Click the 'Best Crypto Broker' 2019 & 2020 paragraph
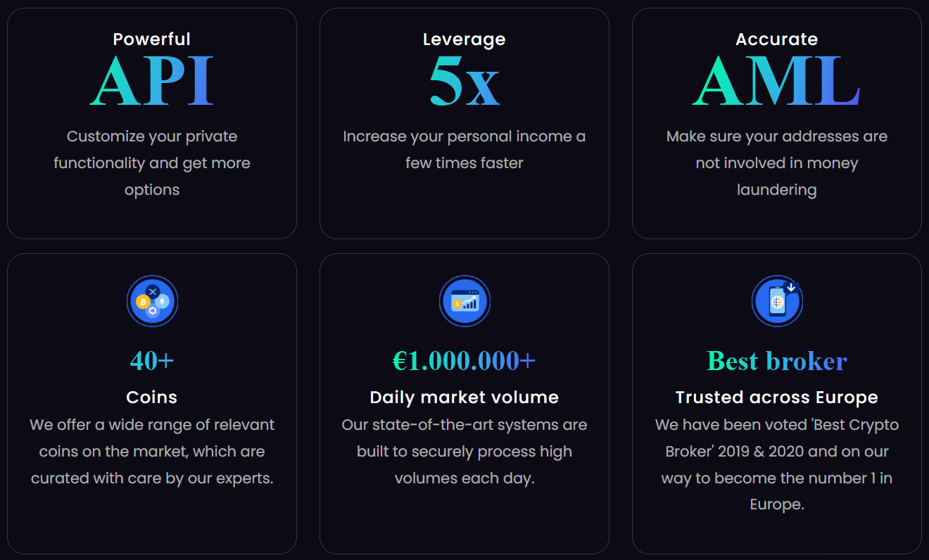Image resolution: width=929 pixels, height=560 pixels. pyautogui.click(x=777, y=464)
